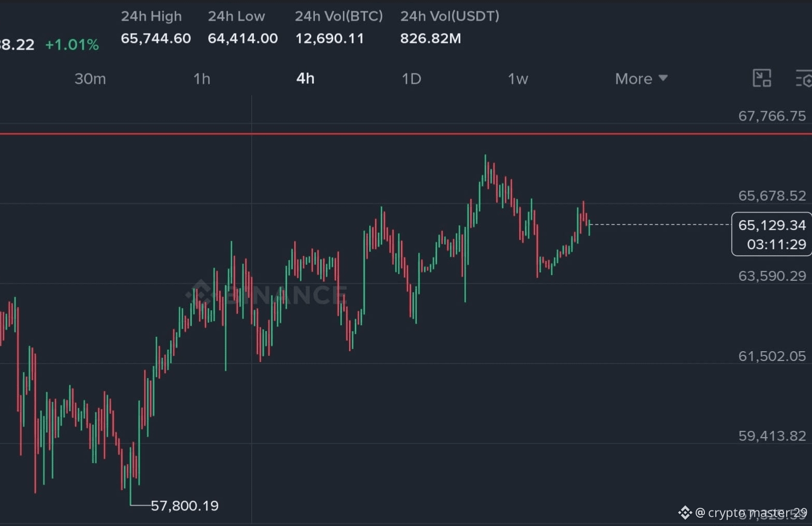Select the 4h interval tab

tap(305, 79)
